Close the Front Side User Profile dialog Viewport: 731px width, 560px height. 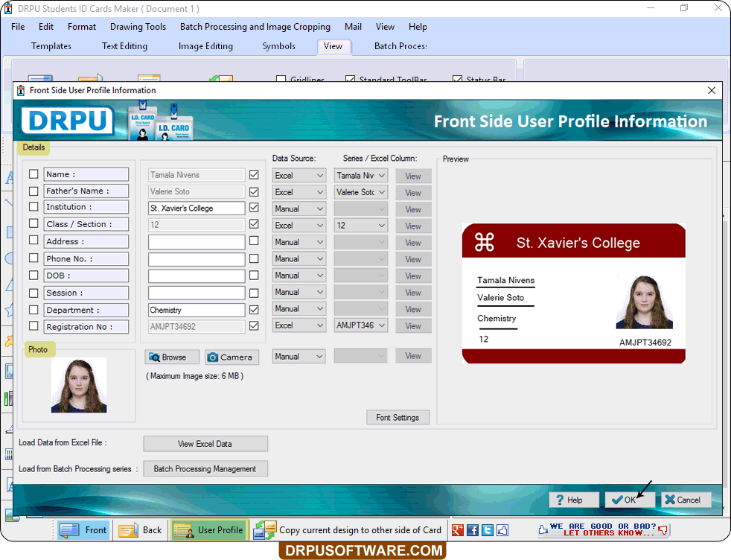pyautogui.click(x=712, y=90)
